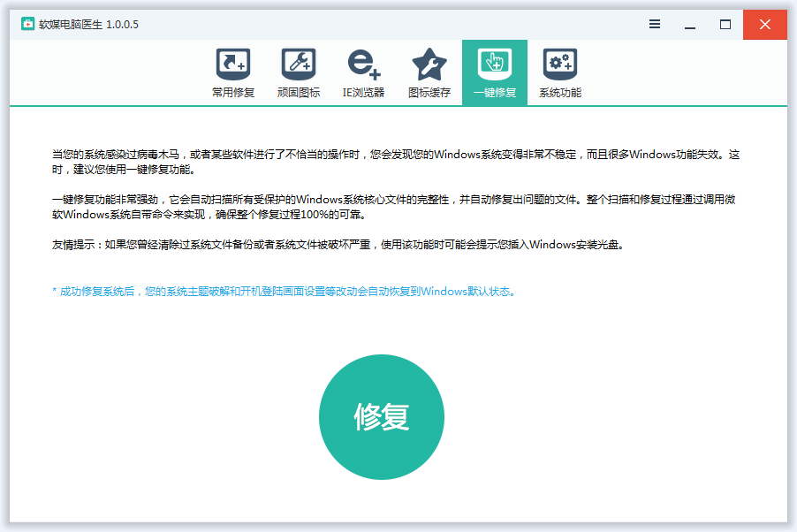797x532 pixels.
Task: Click the paragraph starting 友情提示
Action: point(338,245)
